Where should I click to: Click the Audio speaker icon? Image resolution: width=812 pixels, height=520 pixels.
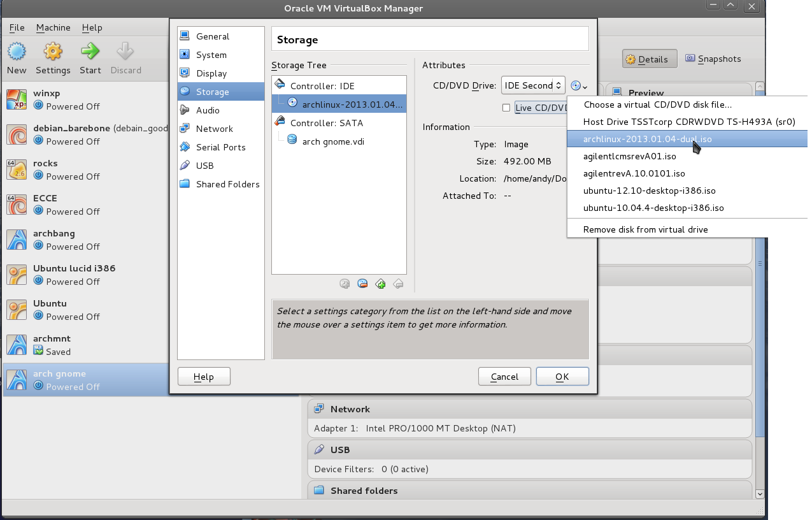coord(185,110)
